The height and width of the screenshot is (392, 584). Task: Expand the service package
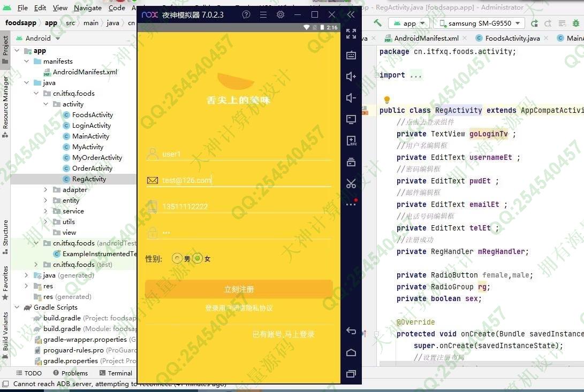(46, 211)
